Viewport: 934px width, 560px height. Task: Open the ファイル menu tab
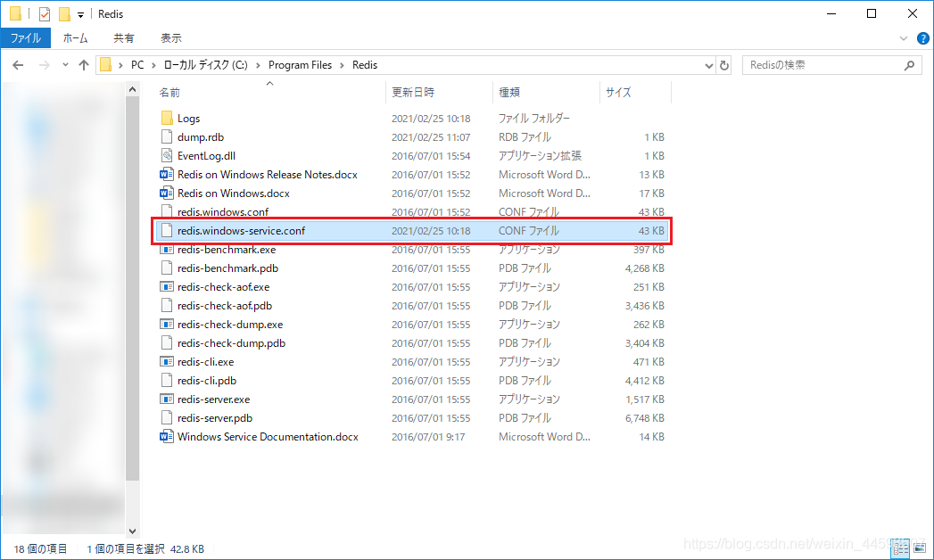tap(26, 38)
